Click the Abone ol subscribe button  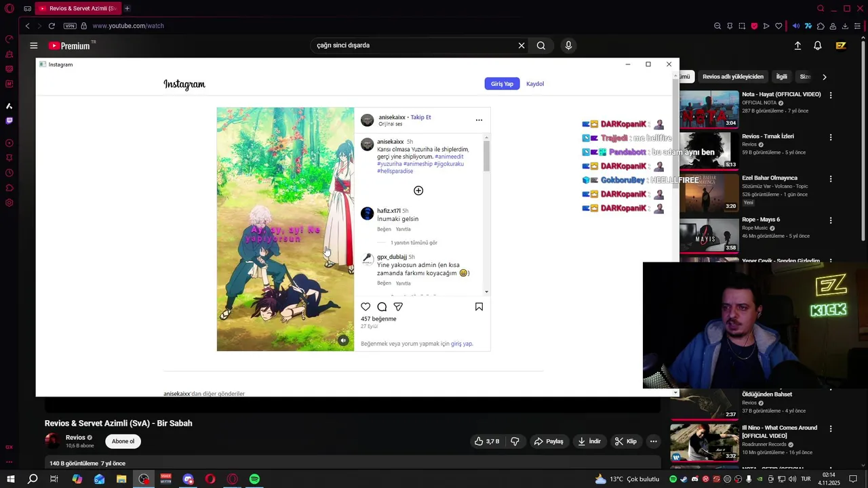click(123, 441)
